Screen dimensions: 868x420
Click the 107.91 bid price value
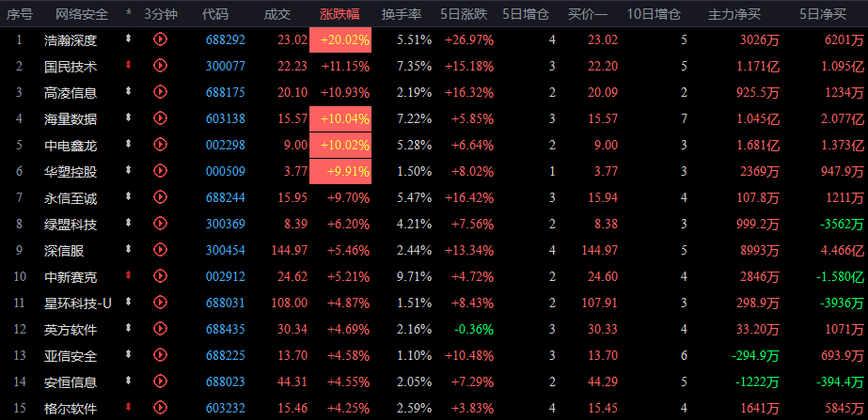[x=600, y=303]
